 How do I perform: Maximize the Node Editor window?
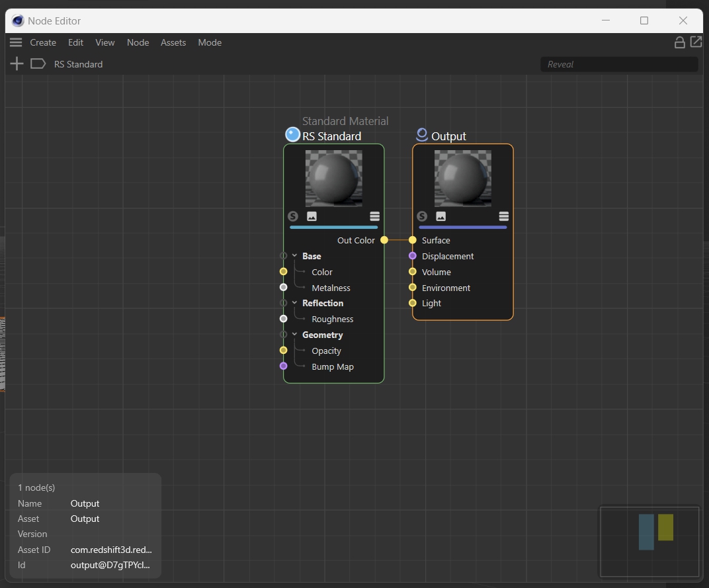644,21
